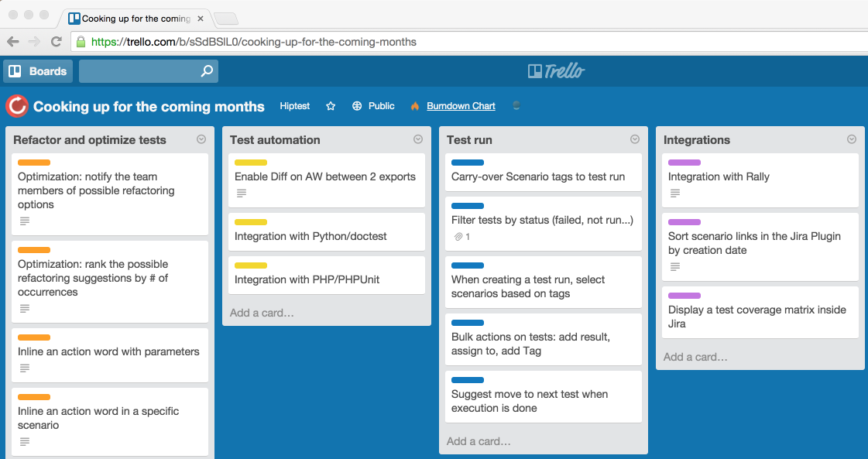Click description icon on 'rank the possible refactoring' card
Screen dimensions: 868x459
point(24,308)
